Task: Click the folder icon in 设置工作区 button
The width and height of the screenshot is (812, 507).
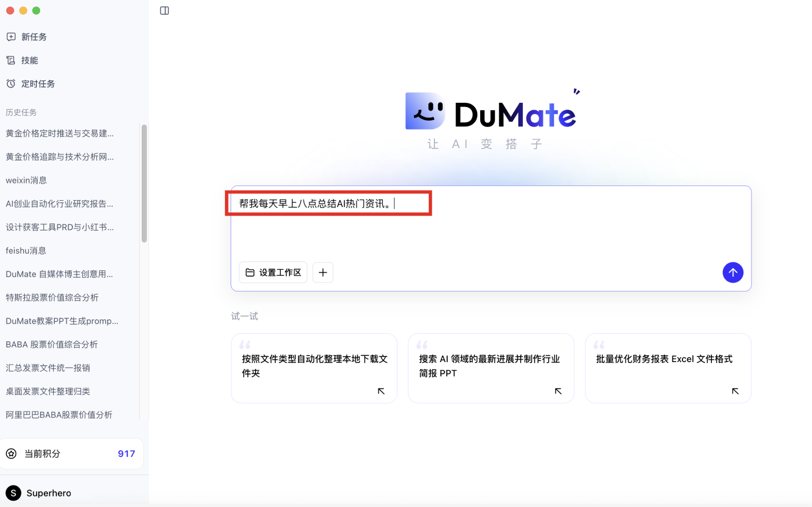Action: pos(251,272)
